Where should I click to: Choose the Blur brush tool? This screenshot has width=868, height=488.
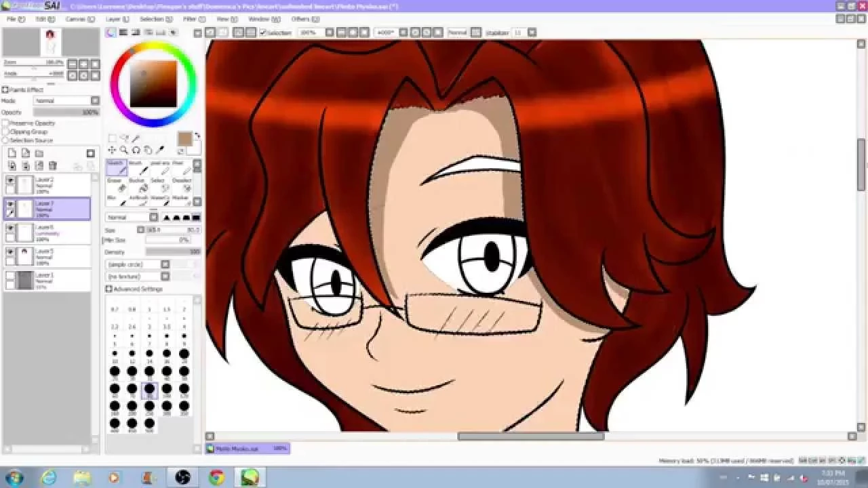116,201
